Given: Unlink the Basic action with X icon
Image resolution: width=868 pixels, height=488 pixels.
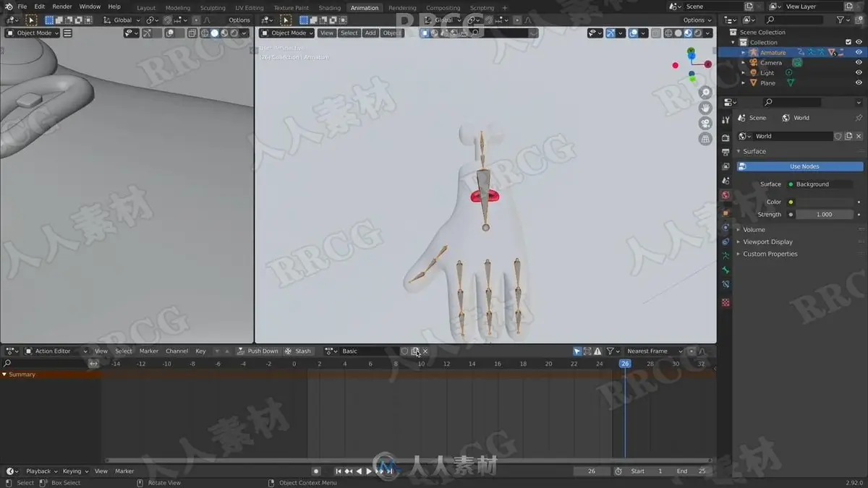Looking at the screenshot, I should pos(425,351).
